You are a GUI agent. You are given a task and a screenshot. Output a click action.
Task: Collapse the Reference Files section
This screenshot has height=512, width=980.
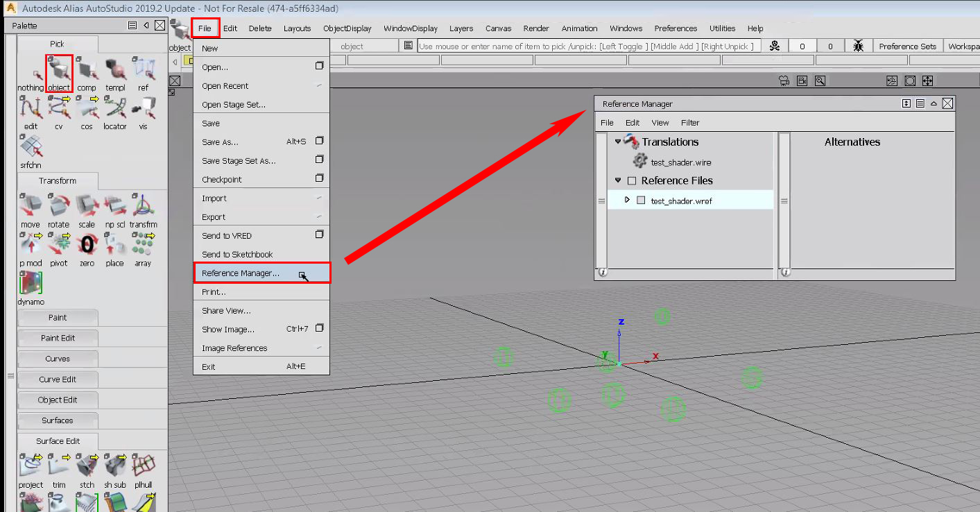[617, 180]
